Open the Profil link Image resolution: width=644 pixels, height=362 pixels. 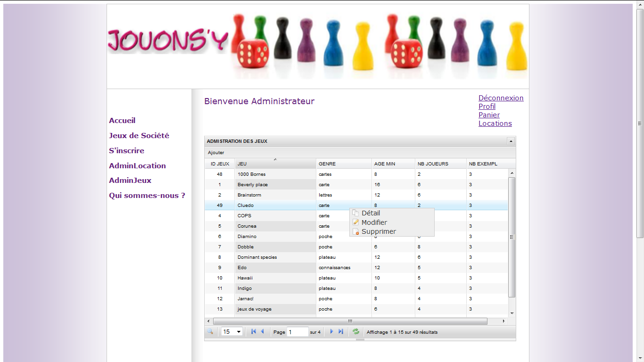point(487,107)
